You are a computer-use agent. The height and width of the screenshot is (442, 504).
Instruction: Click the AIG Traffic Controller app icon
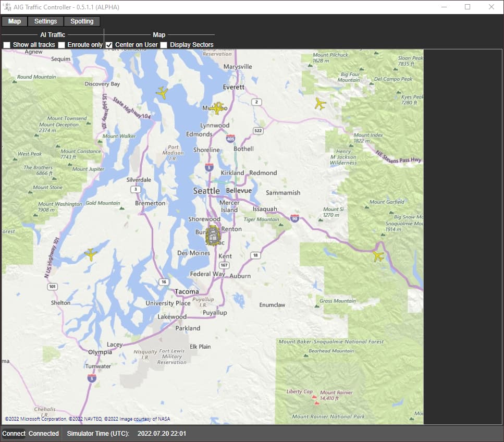click(x=7, y=7)
